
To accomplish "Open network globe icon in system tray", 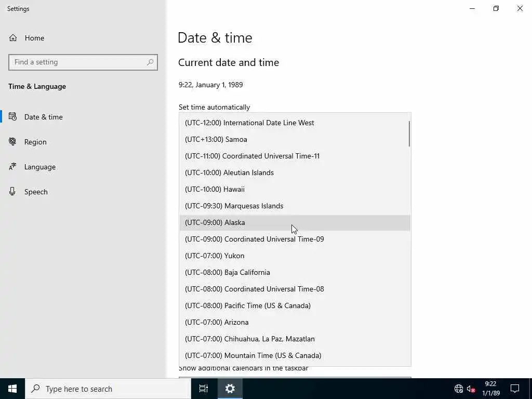I will point(458,389).
